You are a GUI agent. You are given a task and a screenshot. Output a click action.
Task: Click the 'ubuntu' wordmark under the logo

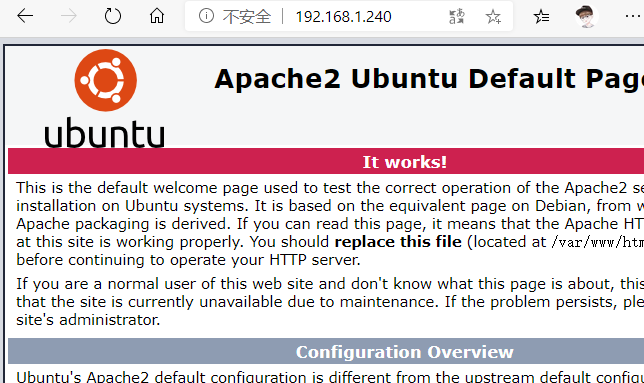point(104,133)
